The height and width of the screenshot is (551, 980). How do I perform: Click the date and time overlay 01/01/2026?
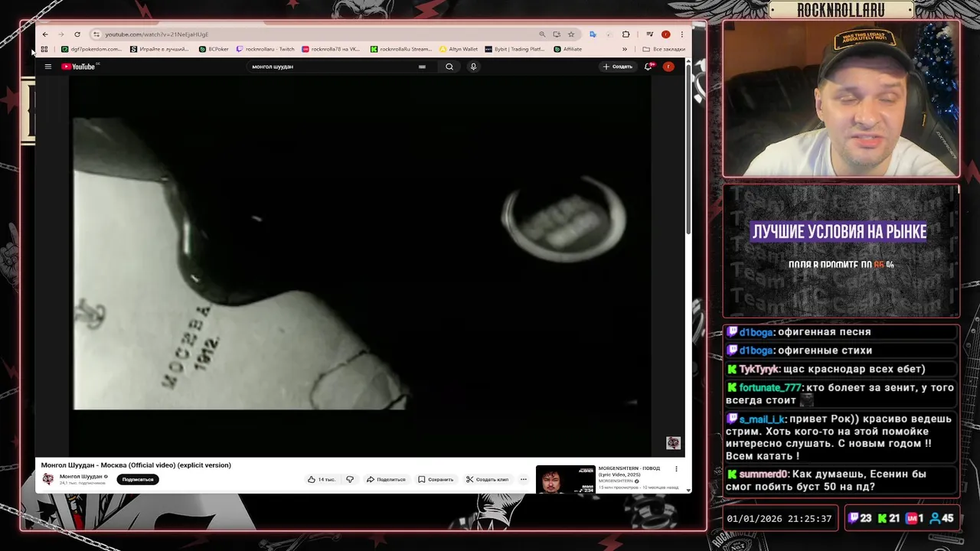click(779, 519)
